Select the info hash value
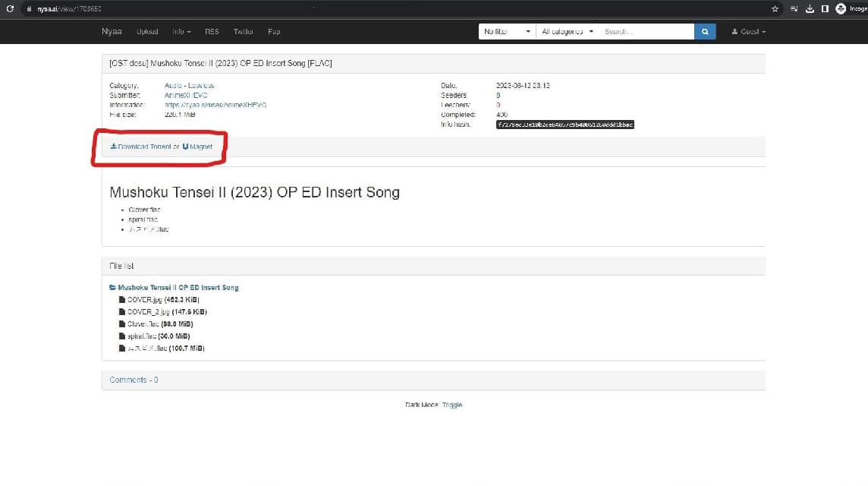This screenshot has width=868, height=486. point(565,125)
